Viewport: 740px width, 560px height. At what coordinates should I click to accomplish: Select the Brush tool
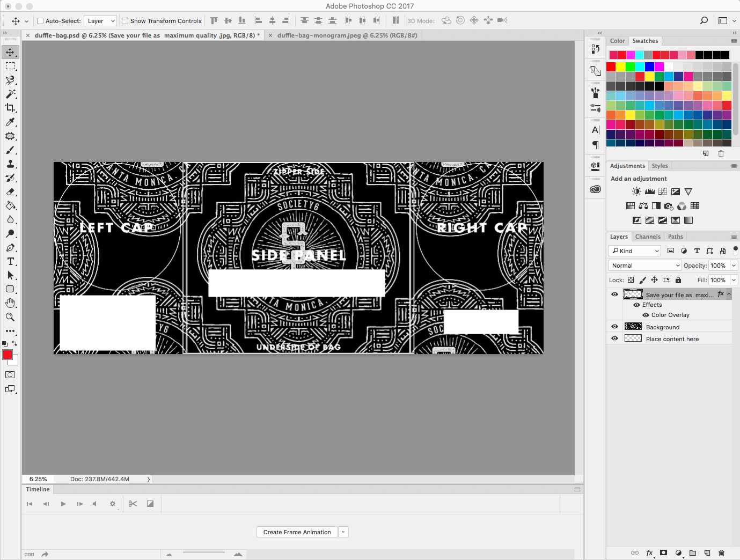10,150
